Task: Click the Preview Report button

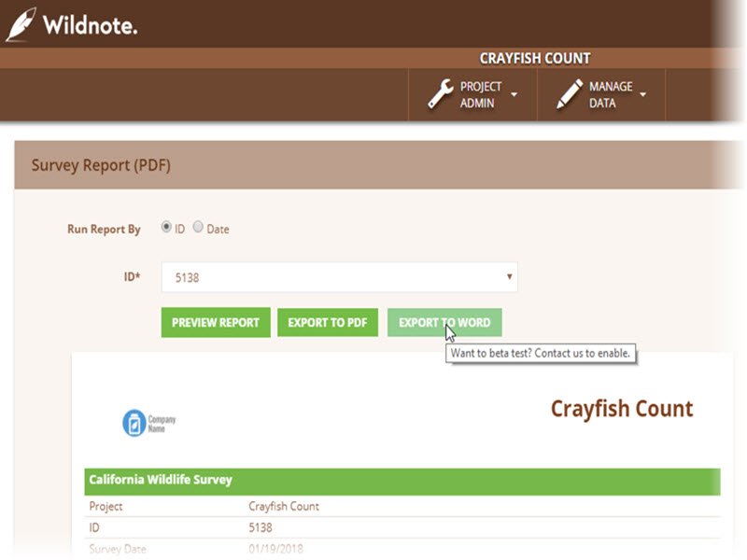Action: coord(216,322)
